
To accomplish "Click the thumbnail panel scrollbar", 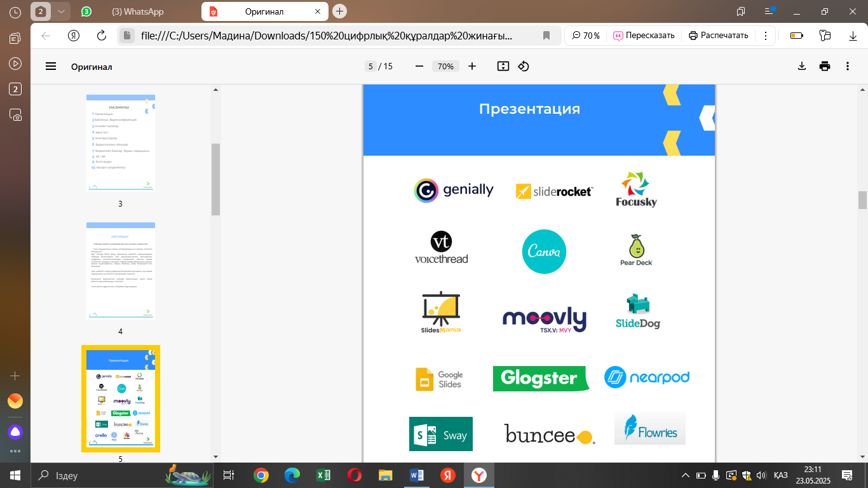I will point(215,179).
